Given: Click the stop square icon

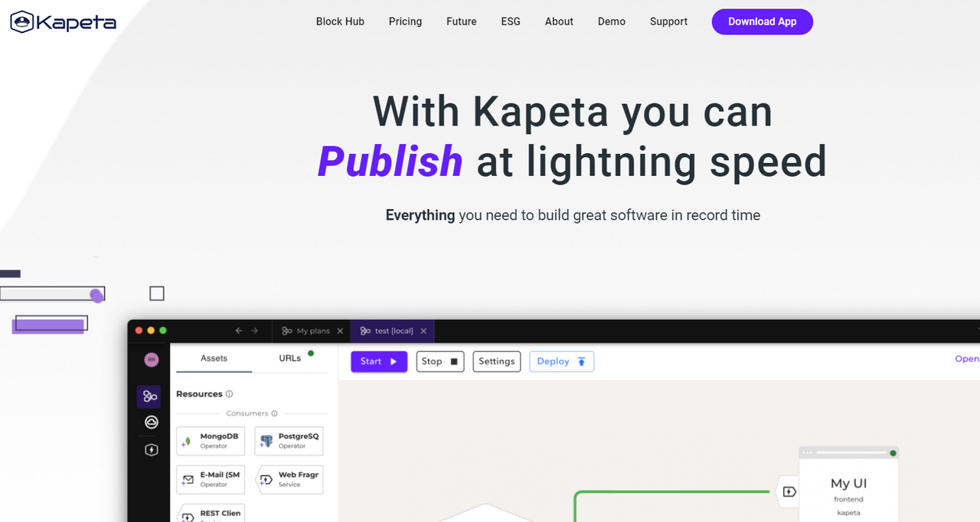Looking at the screenshot, I should coord(454,361).
